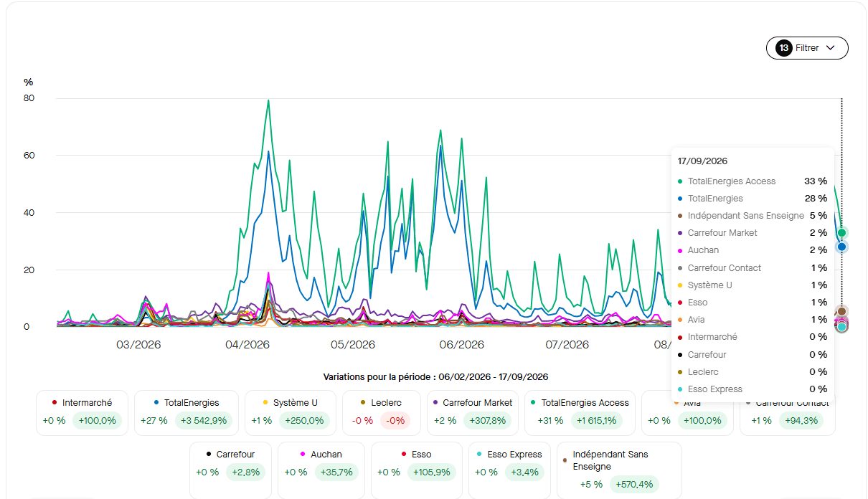This screenshot has height=499, width=868.
Task: Click Carrefour Contact row in tooltip
Action: pos(753,268)
